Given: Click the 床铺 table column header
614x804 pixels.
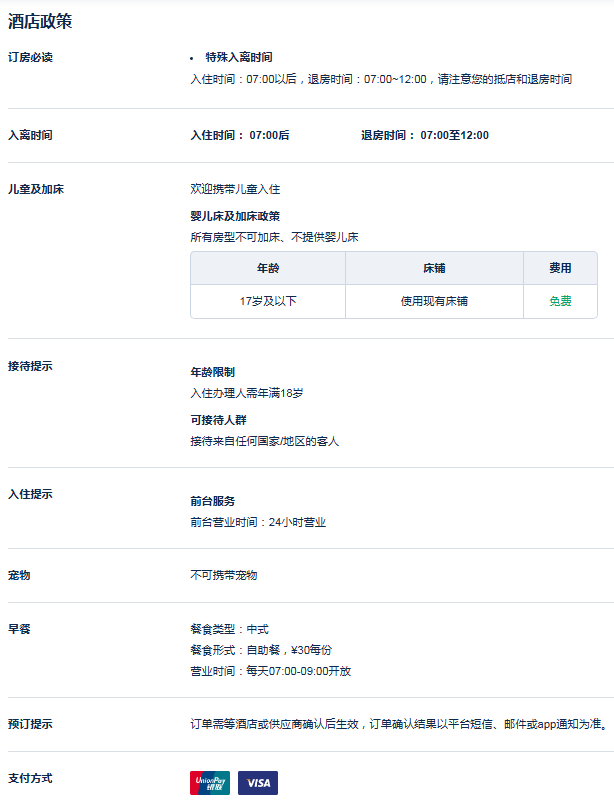Looking at the screenshot, I should point(434,268).
